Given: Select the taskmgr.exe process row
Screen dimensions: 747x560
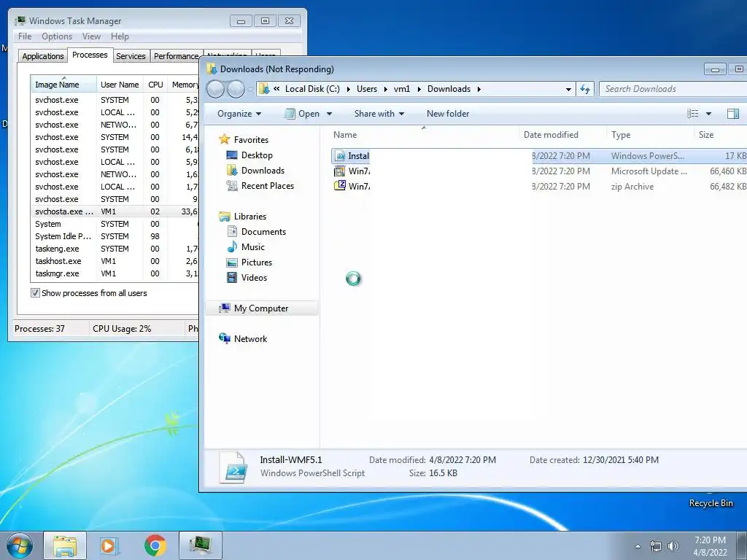Looking at the screenshot, I should pos(115,273).
